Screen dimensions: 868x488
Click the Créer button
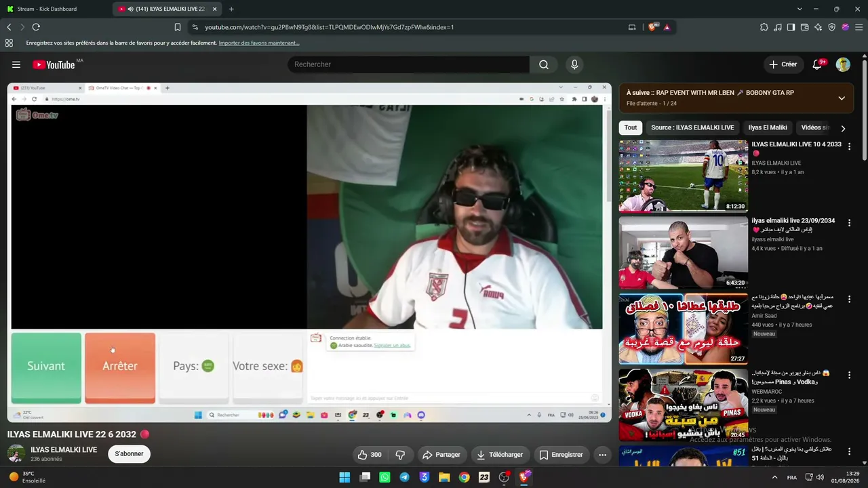pyautogui.click(x=783, y=64)
